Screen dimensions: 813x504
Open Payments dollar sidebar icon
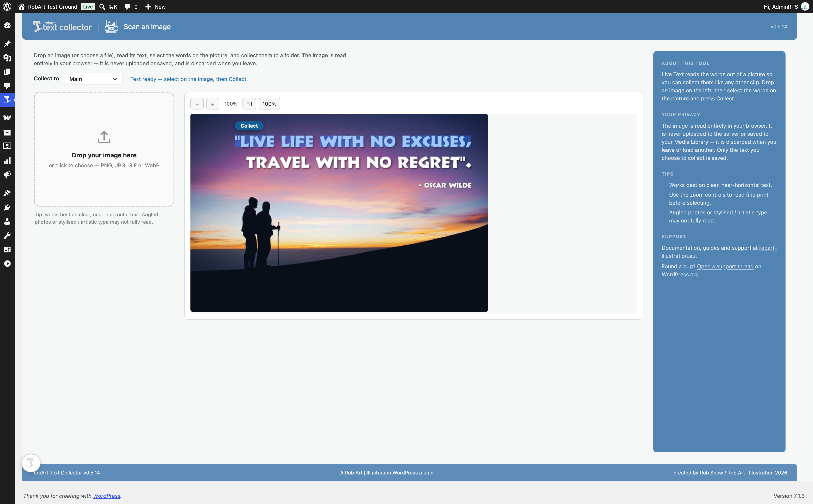7,146
